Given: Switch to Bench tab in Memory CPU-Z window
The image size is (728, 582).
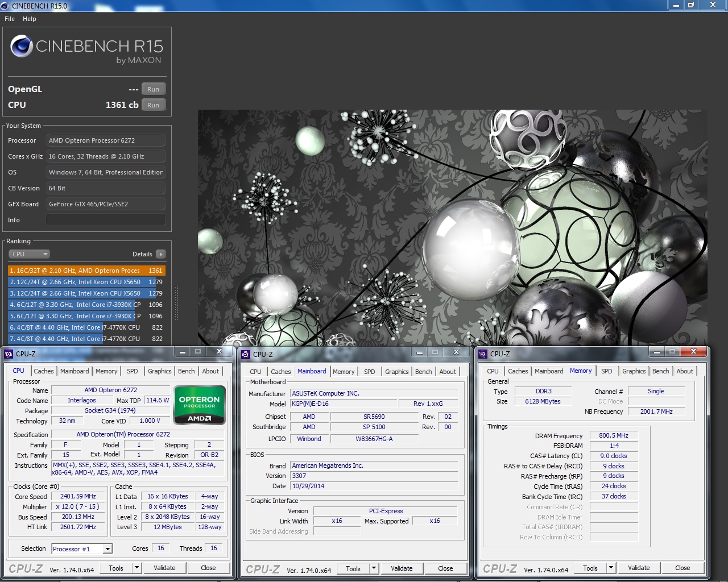Looking at the screenshot, I should pyautogui.click(x=661, y=371).
